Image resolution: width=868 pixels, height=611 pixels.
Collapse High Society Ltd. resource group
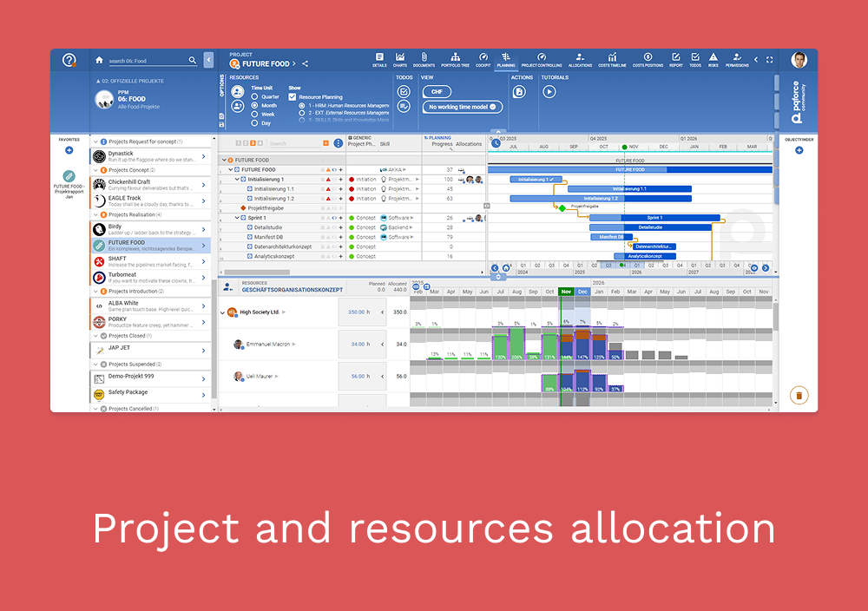(222, 312)
